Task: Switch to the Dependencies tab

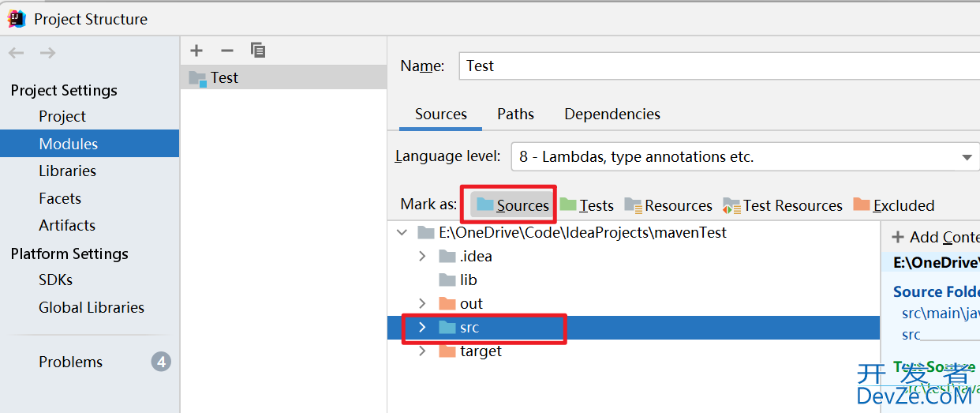Action: pos(612,115)
